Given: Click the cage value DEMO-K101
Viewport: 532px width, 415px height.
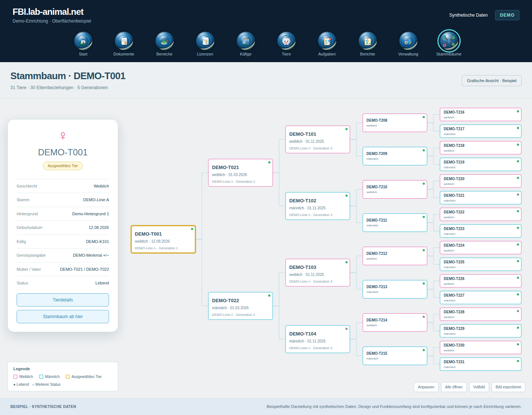Looking at the screenshot, I should pos(98,242).
